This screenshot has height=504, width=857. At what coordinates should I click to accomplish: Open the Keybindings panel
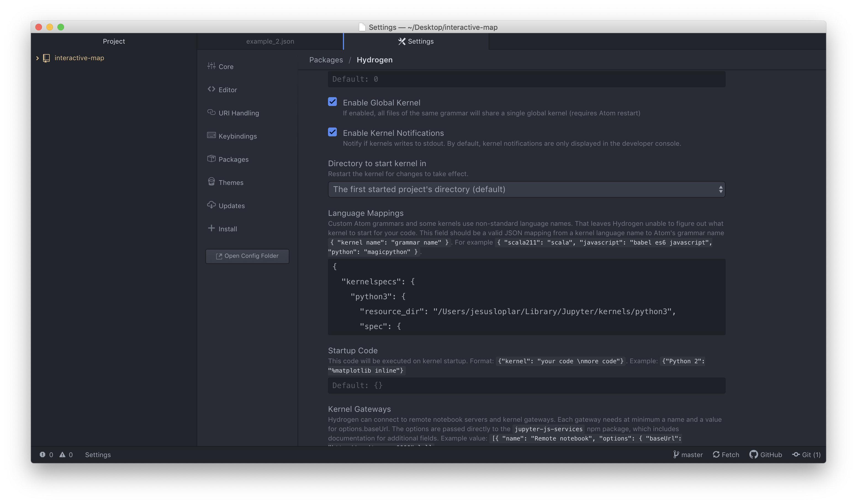click(238, 136)
